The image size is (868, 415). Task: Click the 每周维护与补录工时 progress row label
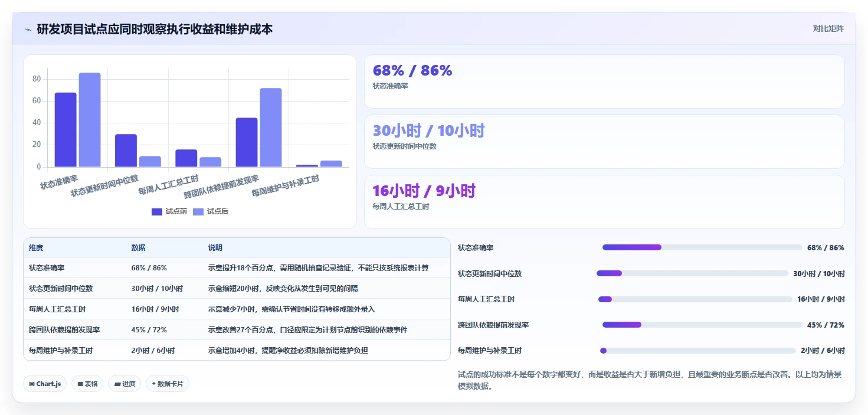490,351
